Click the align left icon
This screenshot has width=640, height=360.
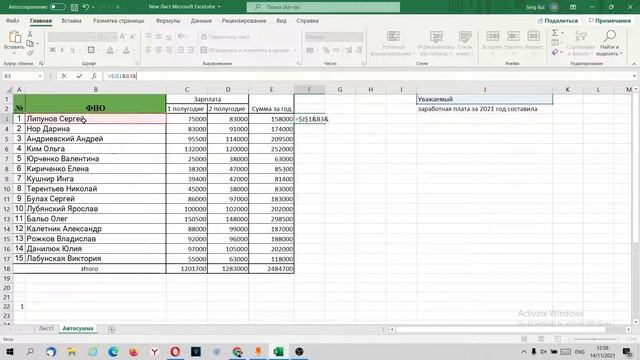pyautogui.click(x=148, y=50)
